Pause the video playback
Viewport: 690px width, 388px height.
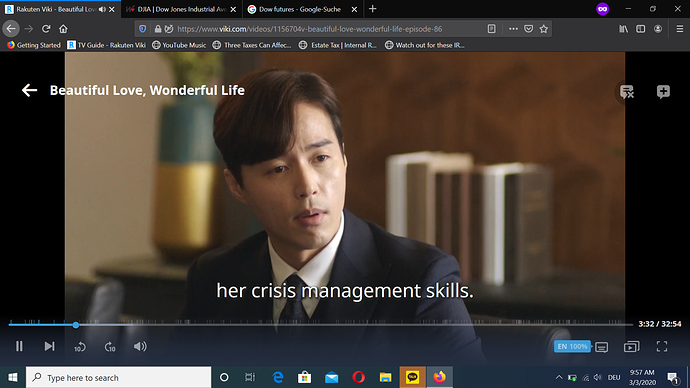(19, 347)
